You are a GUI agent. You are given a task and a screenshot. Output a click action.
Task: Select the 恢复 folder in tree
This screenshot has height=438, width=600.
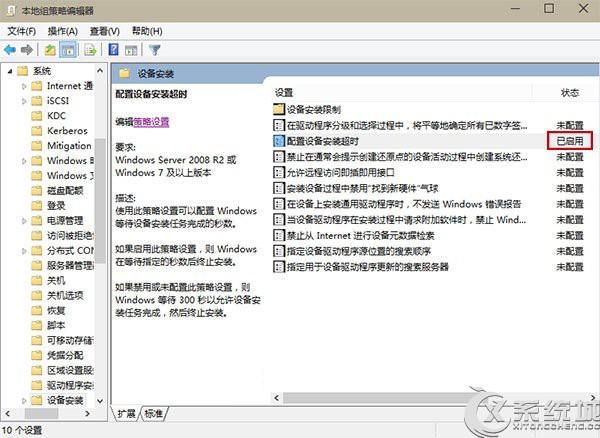pyautogui.click(x=56, y=311)
